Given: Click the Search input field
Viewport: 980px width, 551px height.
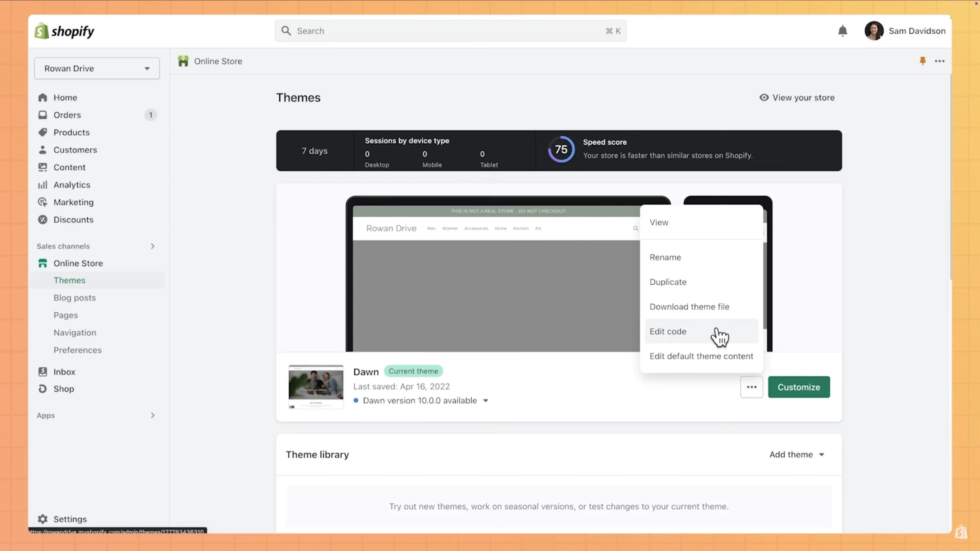Looking at the screenshot, I should tap(450, 31).
